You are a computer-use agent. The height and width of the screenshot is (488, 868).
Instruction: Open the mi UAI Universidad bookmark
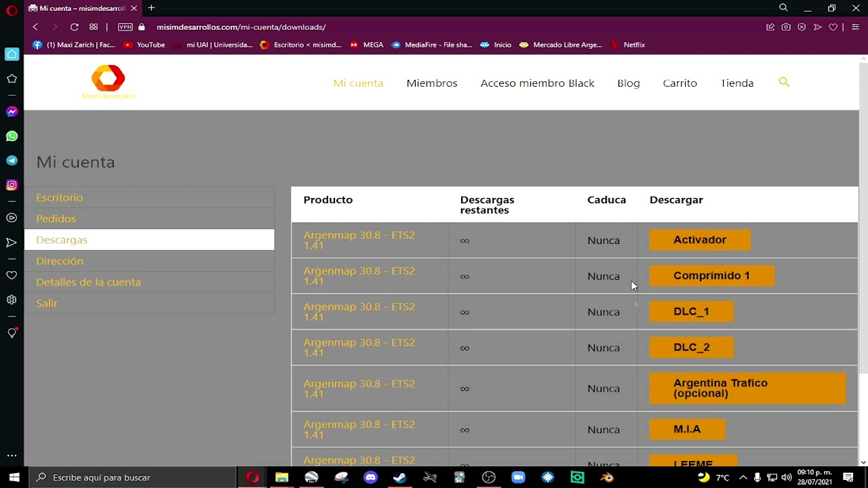click(213, 45)
